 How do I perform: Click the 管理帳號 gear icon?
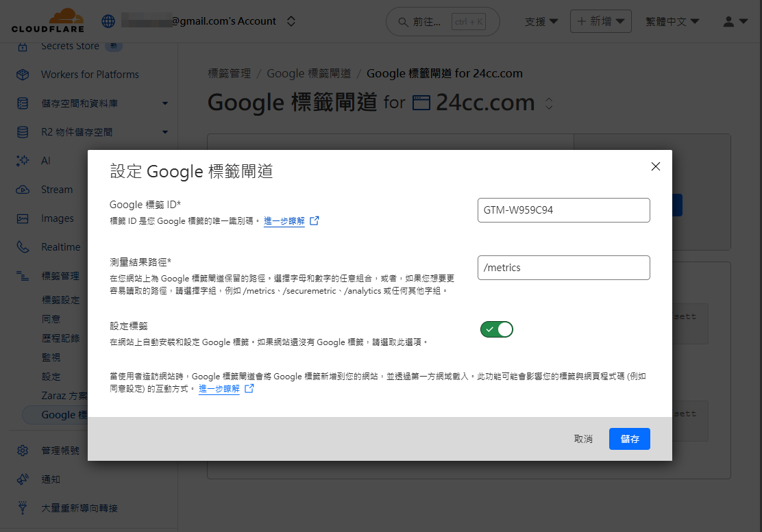tap(23, 451)
